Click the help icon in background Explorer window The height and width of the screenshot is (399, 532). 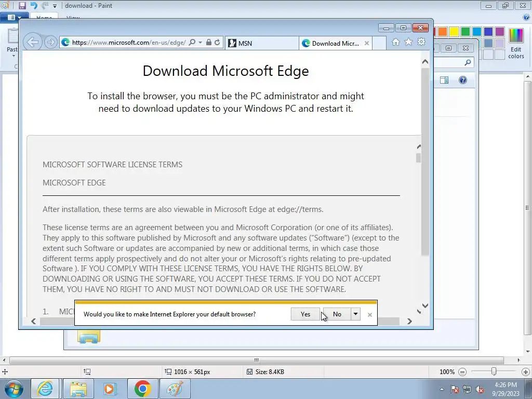(x=463, y=80)
